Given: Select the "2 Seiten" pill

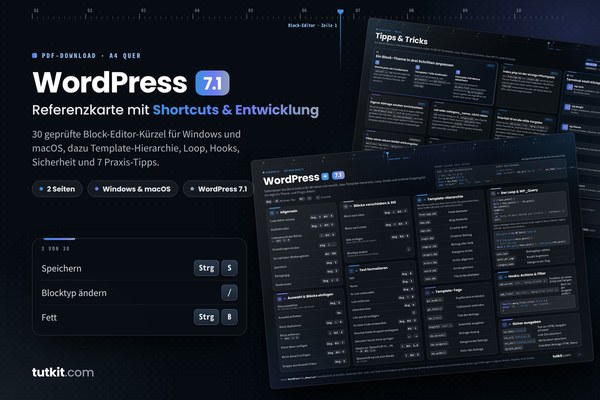Looking at the screenshot, I should coord(57,189).
